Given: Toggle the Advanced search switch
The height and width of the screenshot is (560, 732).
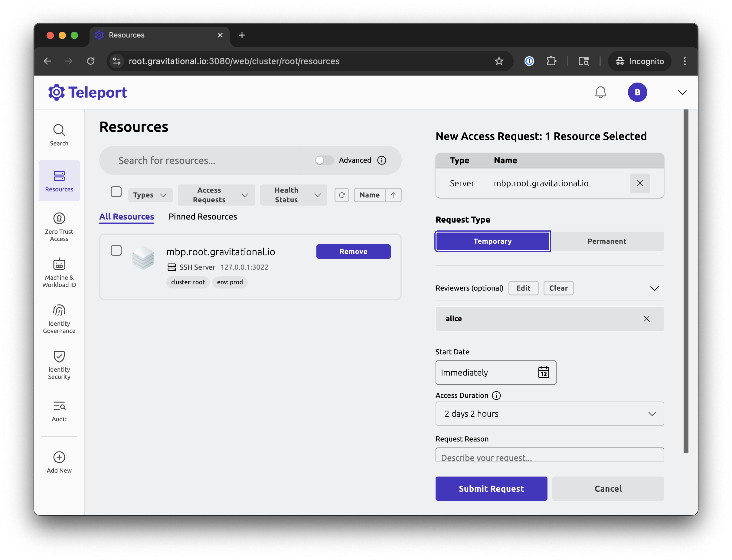Looking at the screenshot, I should 324,160.
